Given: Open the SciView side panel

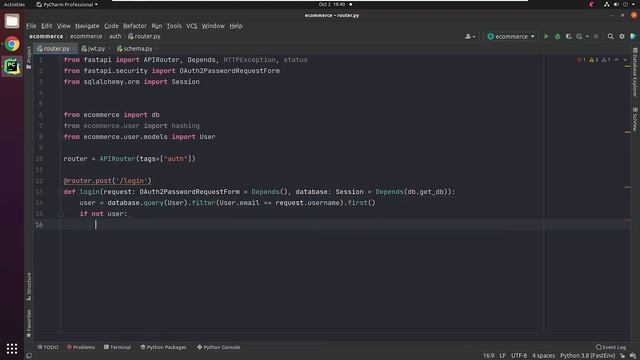Looking at the screenshot, I should [x=635, y=119].
